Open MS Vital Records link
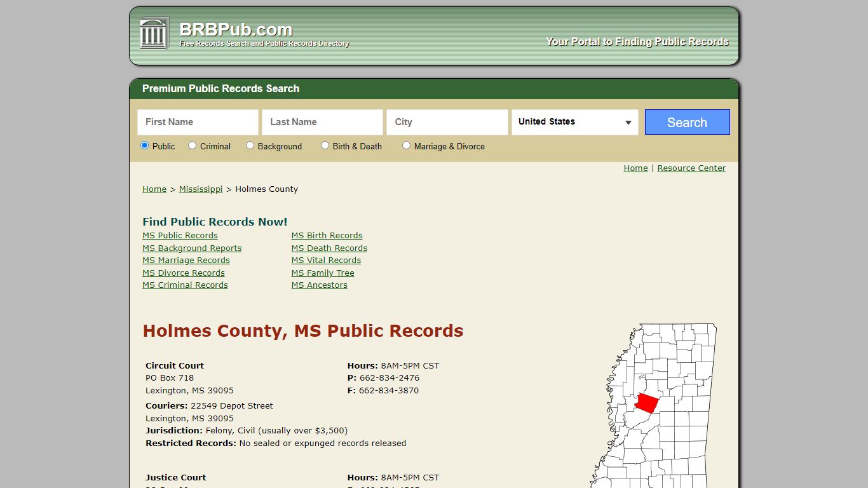Image resolution: width=868 pixels, height=488 pixels. pos(326,261)
